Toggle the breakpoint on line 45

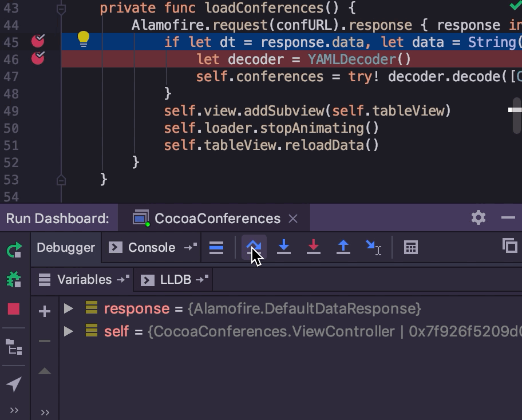tap(38, 41)
